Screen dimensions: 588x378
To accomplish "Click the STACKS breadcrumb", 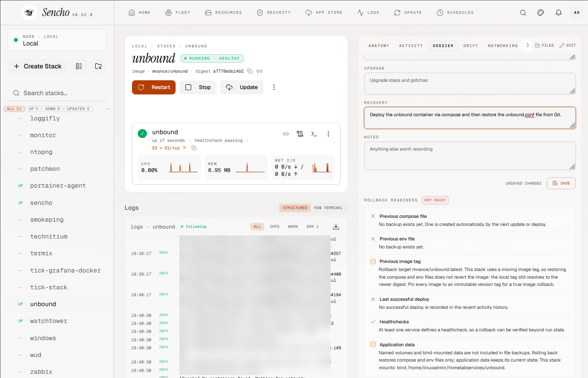I will click(x=166, y=46).
